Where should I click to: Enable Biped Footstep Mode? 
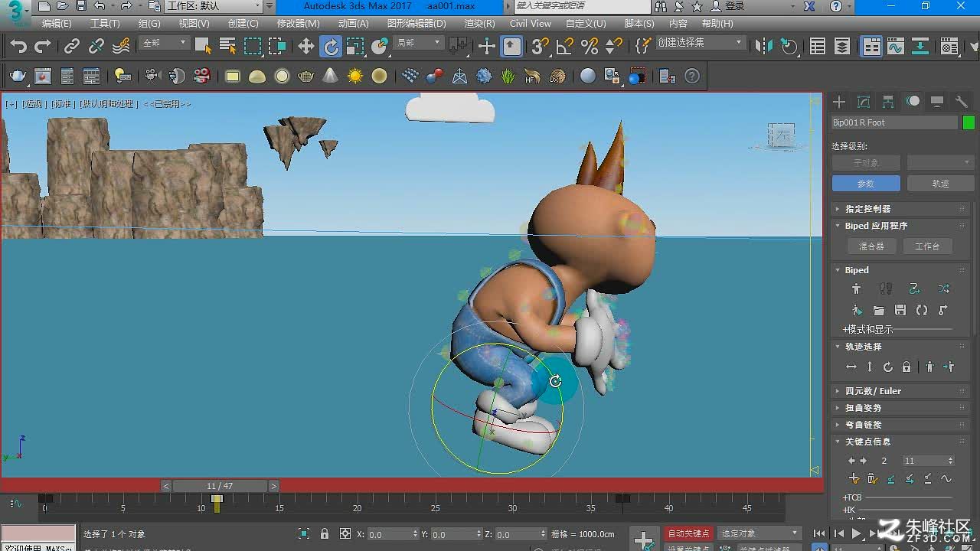click(886, 289)
